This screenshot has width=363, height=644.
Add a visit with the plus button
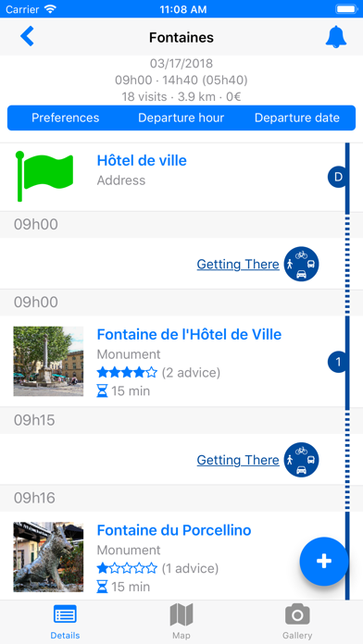coord(324,562)
